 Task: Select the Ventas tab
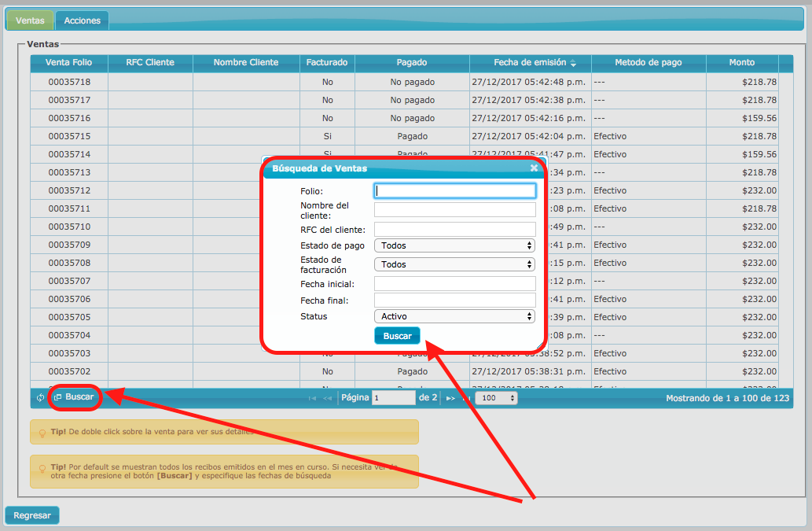pos(30,20)
